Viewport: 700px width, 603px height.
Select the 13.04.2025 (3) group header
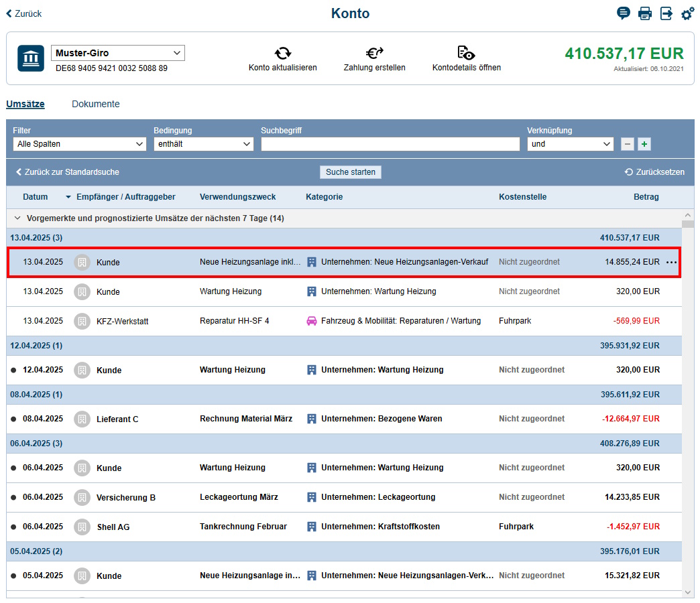tap(344, 238)
